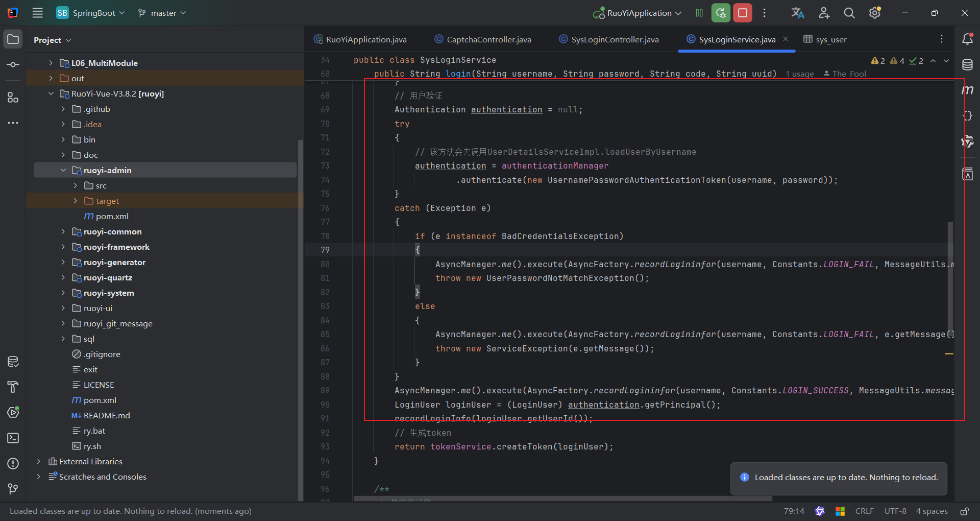Screen dimensions: 980x521
Task: Collapse the RuoYi-Vue-V3.8.2 root node
Action: click(x=51, y=93)
